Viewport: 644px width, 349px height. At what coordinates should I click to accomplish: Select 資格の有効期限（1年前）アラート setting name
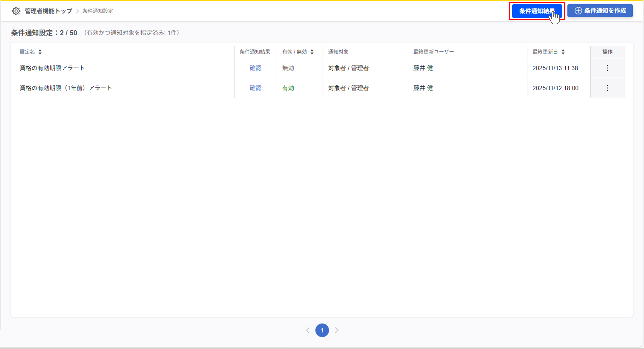[66, 88]
